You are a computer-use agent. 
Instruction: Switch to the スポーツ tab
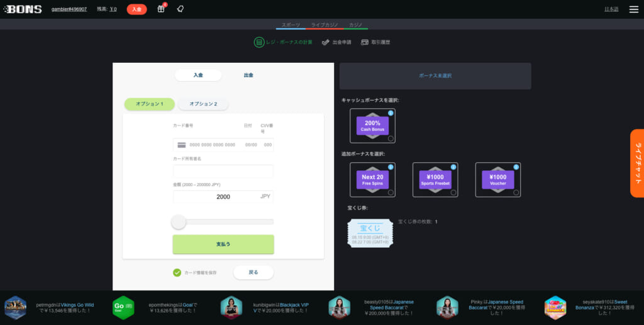tap(291, 25)
